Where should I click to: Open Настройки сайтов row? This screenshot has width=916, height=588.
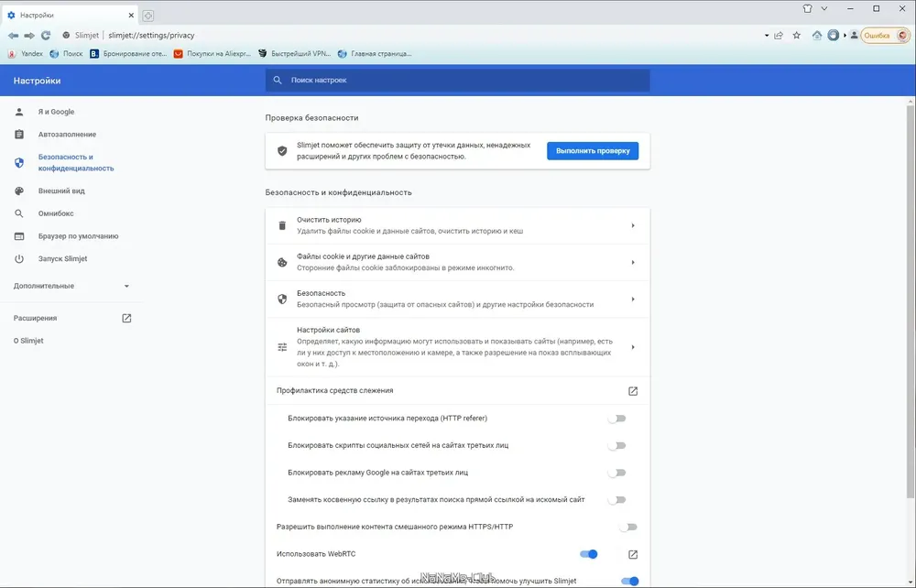[457, 347]
